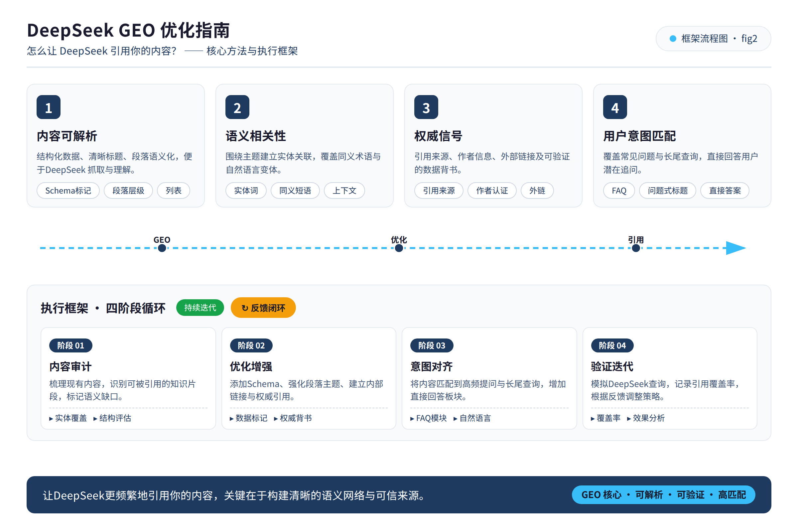The width and height of the screenshot is (798, 532).
Task: Select the 同义短语 tag
Action: pos(295,191)
